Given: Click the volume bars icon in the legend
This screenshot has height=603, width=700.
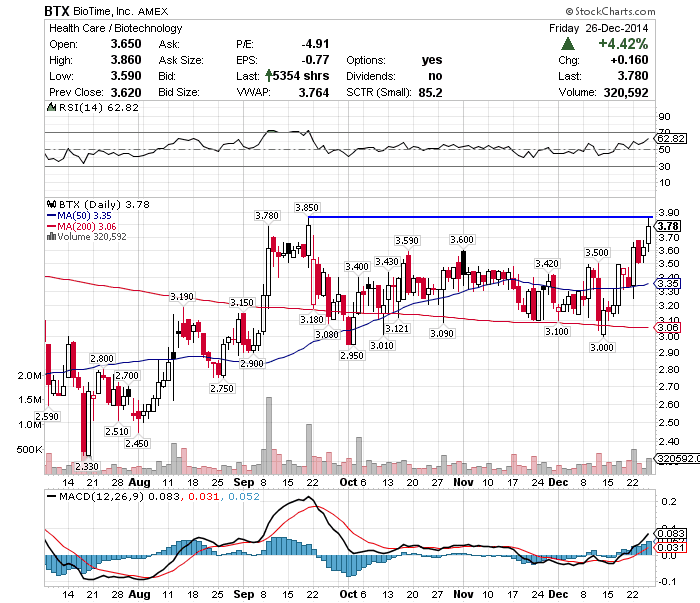Looking at the screenshot, I should (x=51, y=236).
